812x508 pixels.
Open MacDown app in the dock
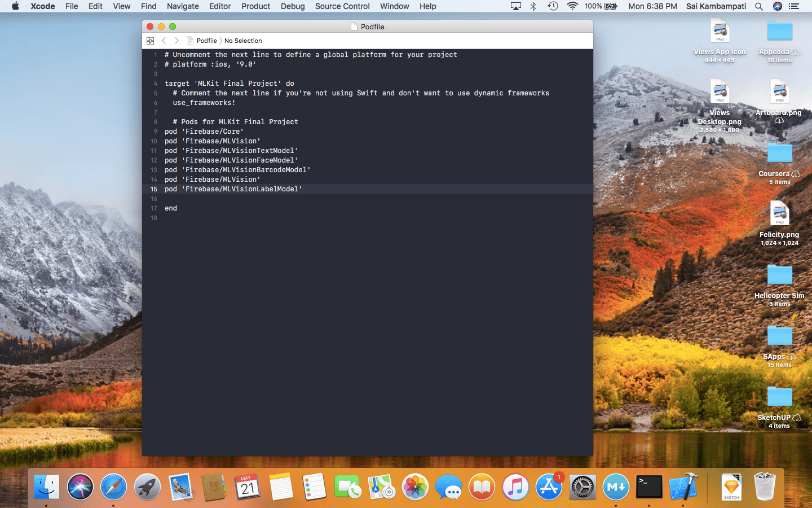616,487
